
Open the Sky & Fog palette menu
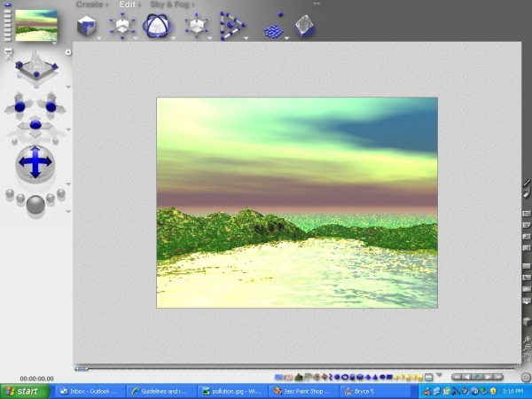[x=172, y=4]
